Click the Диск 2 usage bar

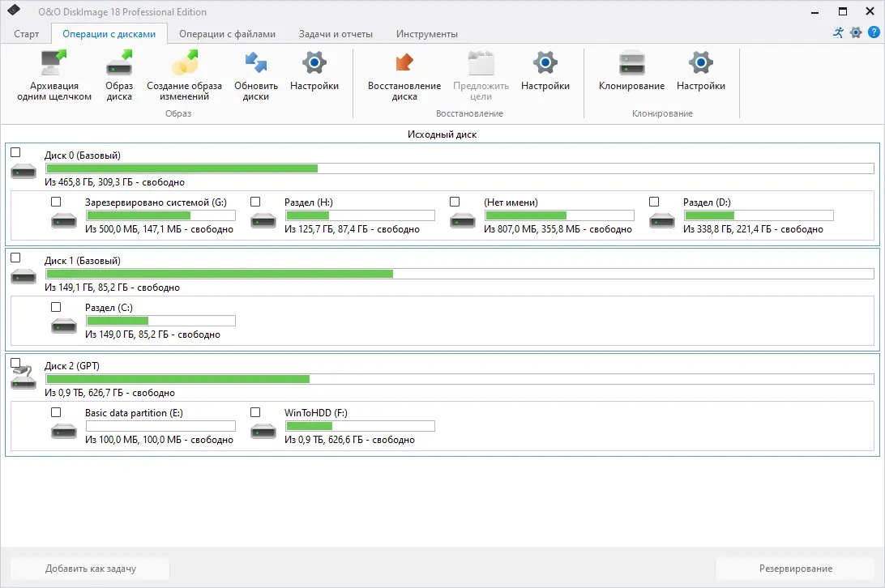pos(460,379)
